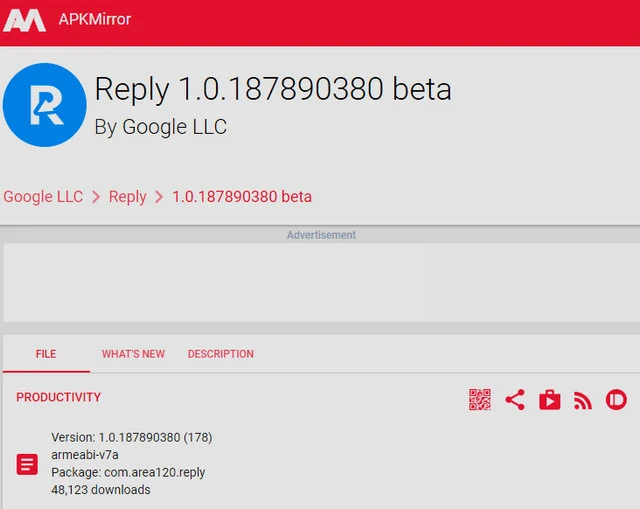Image resolution: width=640 pixels, height=509 pixels.
Task: Click the APKMirror logo icon
Action: coord(24,20)
